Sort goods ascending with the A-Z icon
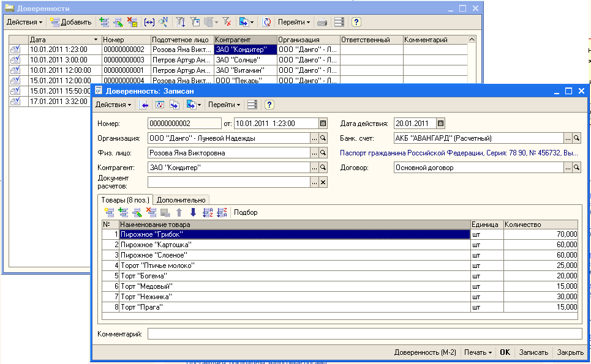591x364 pixels. 208,212
